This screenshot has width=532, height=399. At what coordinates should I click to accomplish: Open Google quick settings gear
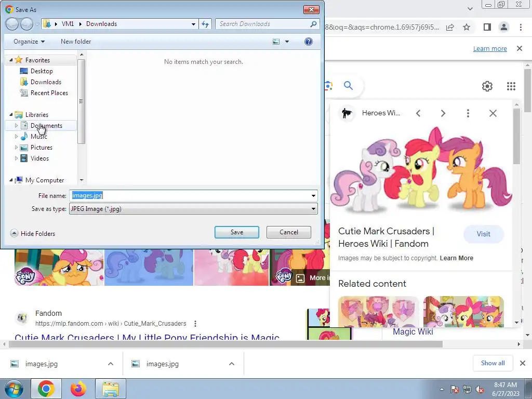[487, 86]
